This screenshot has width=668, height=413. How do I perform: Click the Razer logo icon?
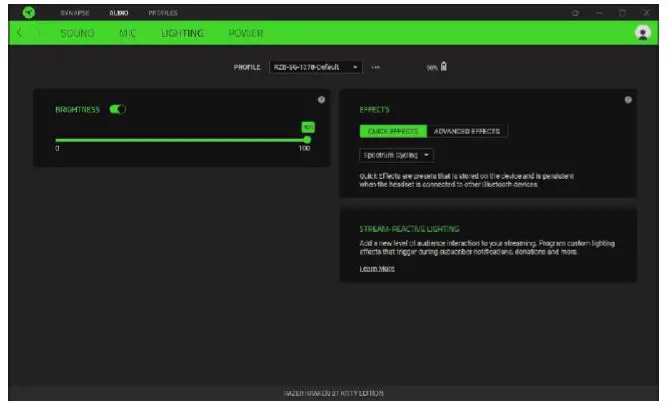pos(29,13)
